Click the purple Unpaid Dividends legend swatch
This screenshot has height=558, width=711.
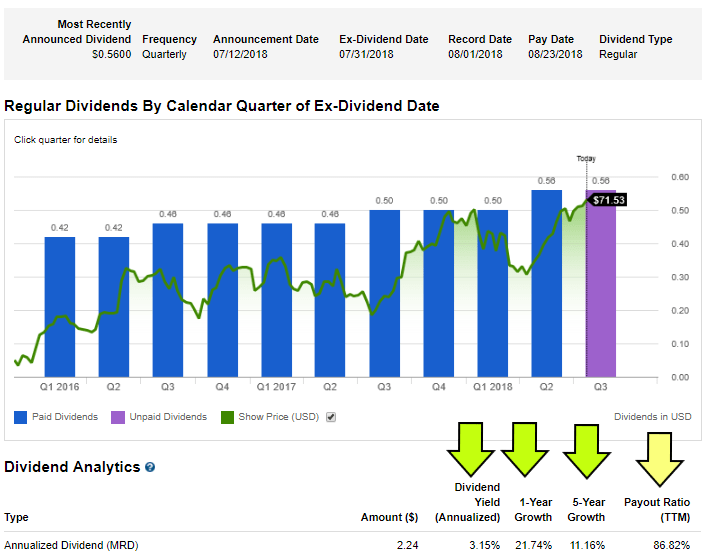click(119, 417)
